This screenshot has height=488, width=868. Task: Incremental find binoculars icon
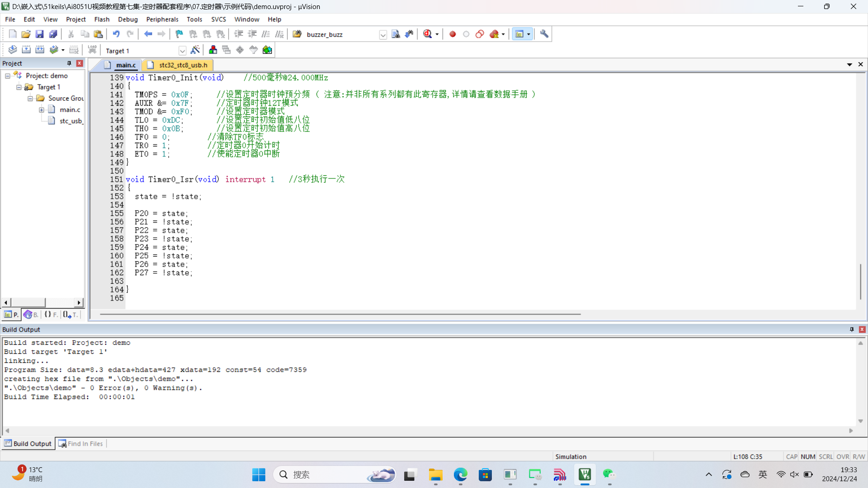pyautogui.click(x=409, y=34)
